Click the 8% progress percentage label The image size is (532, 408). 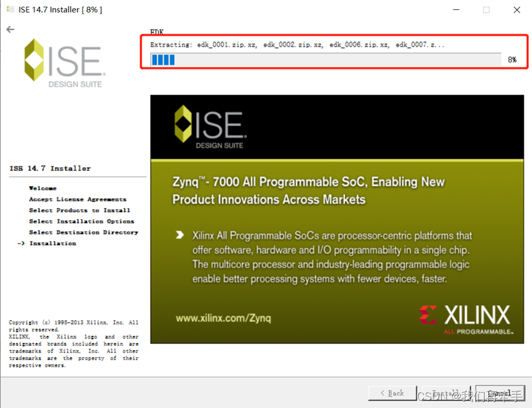pos(512,60)
